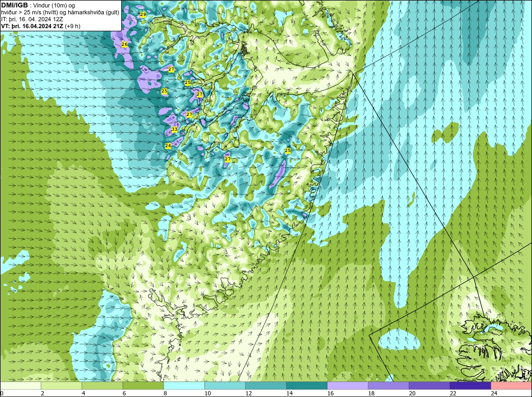Click the legend scale number 6
532x397 pixels.
(x=124, y=393)
